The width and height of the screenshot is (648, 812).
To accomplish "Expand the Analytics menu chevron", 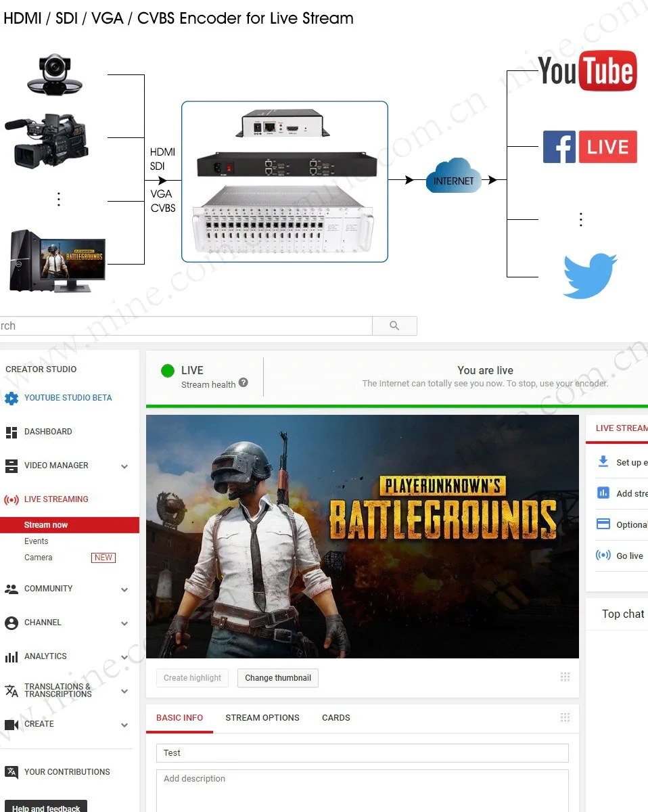I will point(124,657).
